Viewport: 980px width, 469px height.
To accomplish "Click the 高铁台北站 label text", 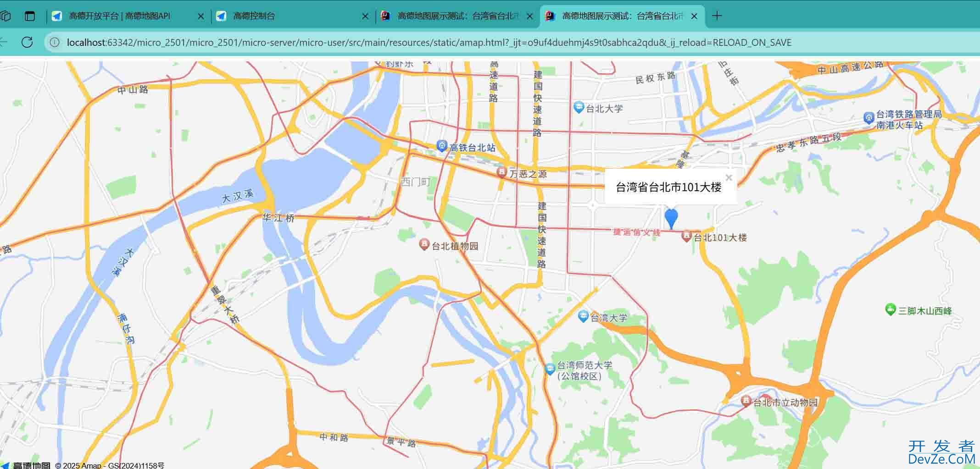I will coord(473,148).
